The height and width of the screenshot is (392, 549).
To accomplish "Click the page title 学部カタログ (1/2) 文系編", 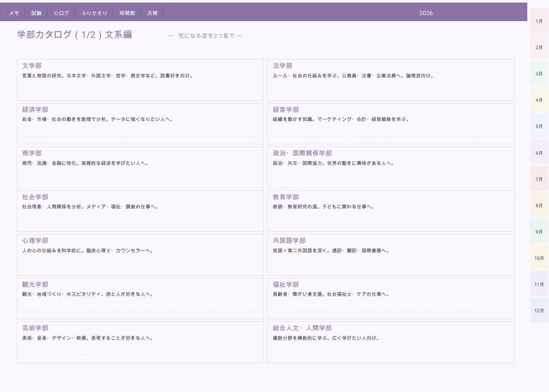I will pos(75,34).
